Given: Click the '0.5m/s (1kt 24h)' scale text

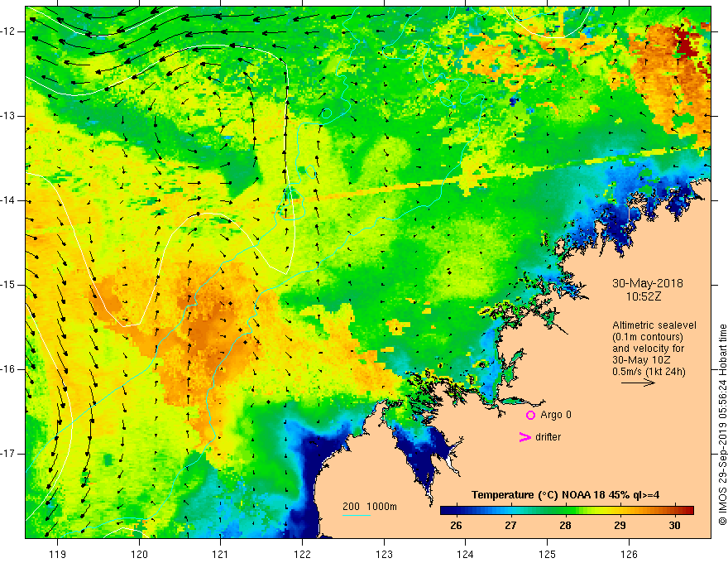Looking at the screenshot, I should 649,372.
